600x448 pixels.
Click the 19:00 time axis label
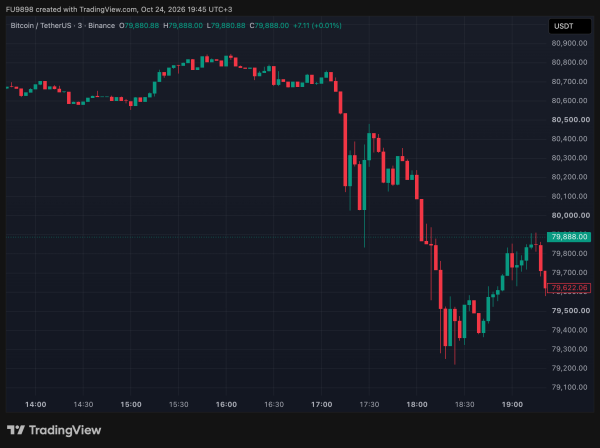click(x=512, y=404)
